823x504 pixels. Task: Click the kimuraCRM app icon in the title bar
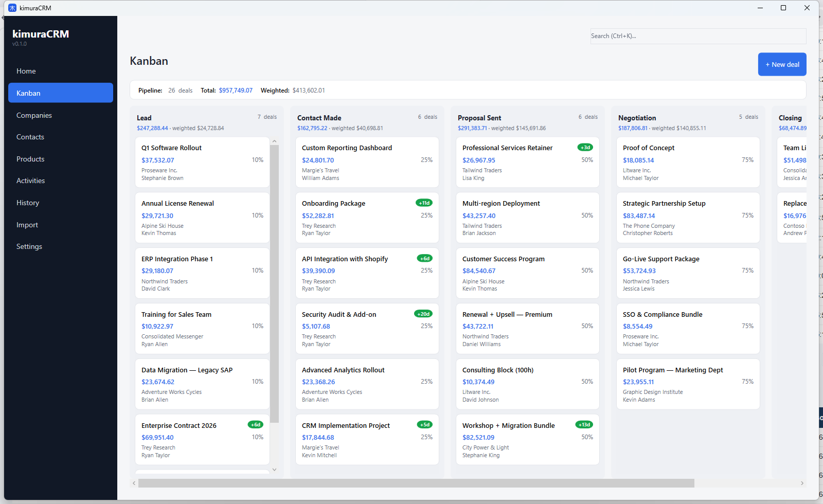pyautogui.click(x=12, y=8)
